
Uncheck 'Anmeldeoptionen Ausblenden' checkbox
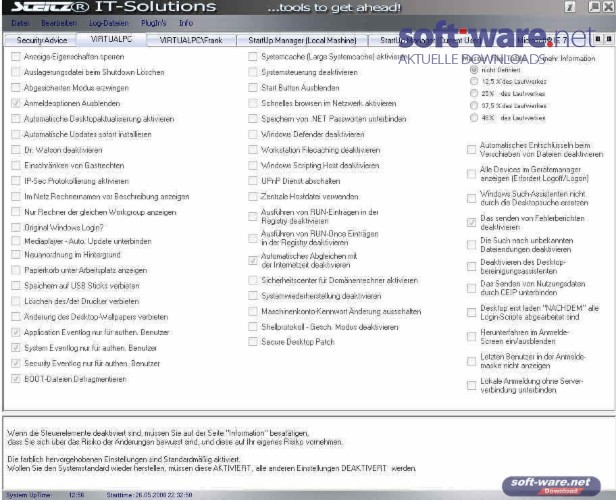[x=16, y=103]
